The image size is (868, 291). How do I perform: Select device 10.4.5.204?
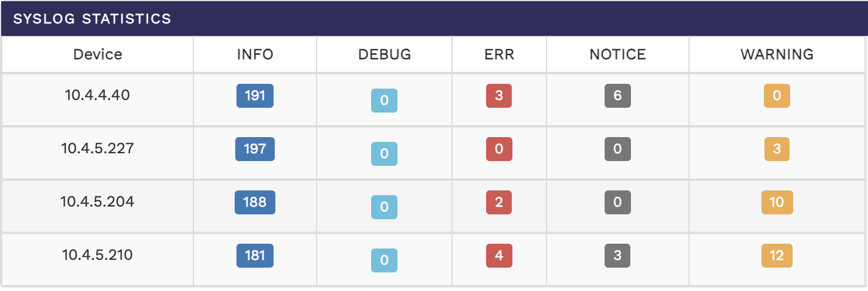click(98, 201)
